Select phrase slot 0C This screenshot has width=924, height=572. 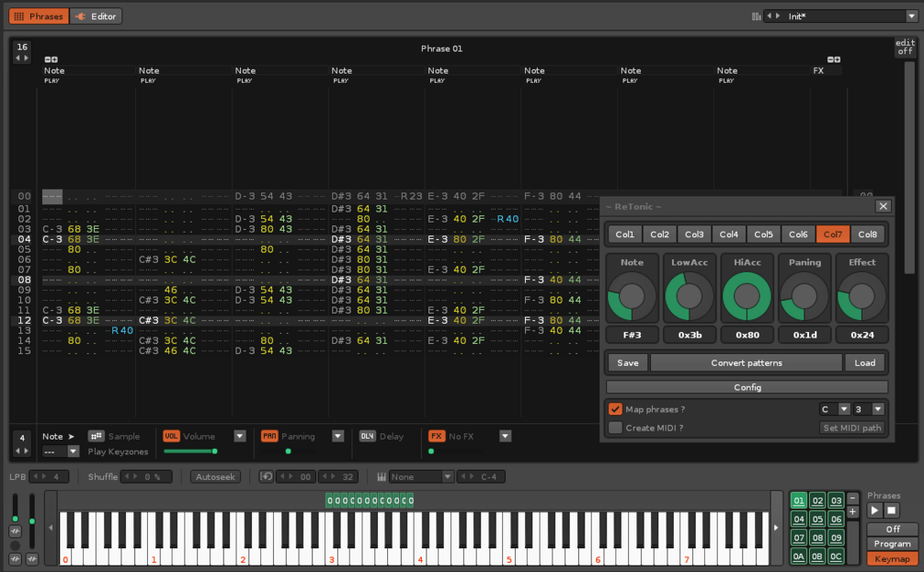(836, 556)
